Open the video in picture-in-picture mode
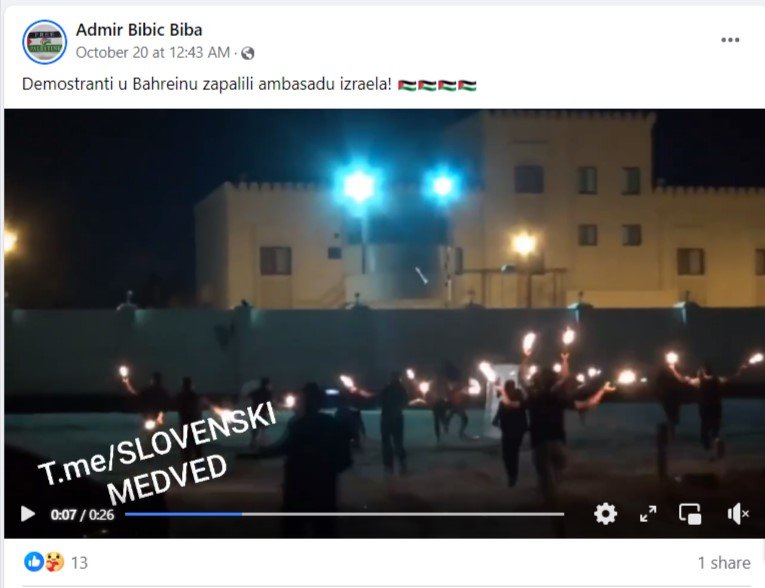Screen dimensions: 765x588 (690, 514)
